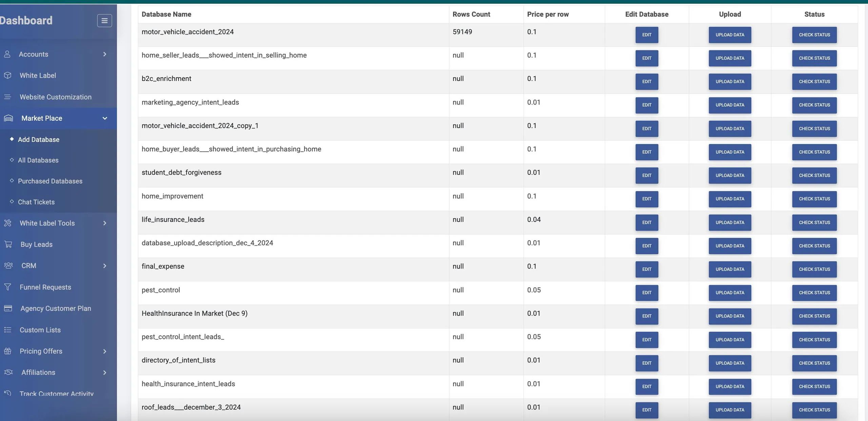Expand the Accounts menu chevron
The image size is (868, 421).
105,54
